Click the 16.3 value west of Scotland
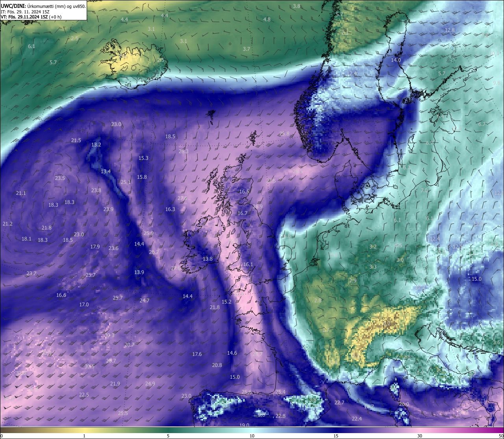The width and height of the screenshot is (504, 439). coord(170,209)
